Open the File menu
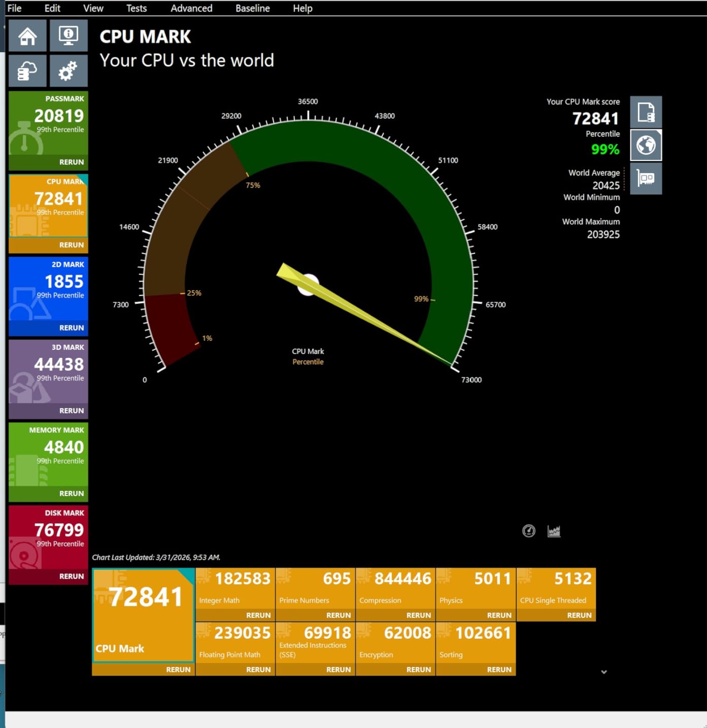This screenshot has height=728, width=707. (14, 8)
